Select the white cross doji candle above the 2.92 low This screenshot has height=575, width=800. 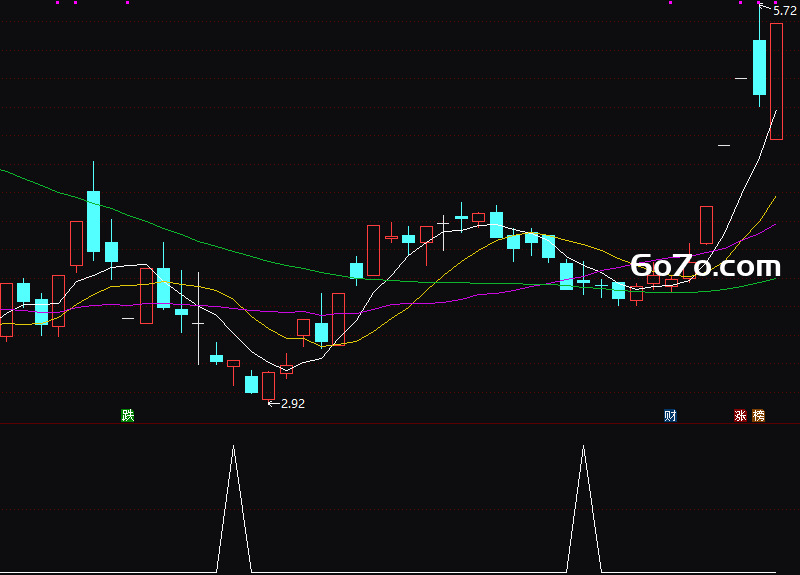pos(198,323)
